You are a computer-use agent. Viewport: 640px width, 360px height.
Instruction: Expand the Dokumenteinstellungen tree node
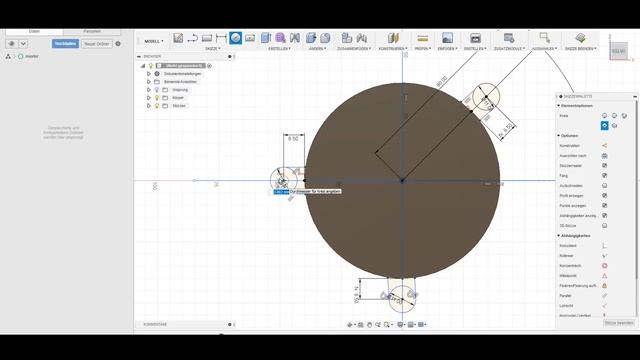pos(149,74)
